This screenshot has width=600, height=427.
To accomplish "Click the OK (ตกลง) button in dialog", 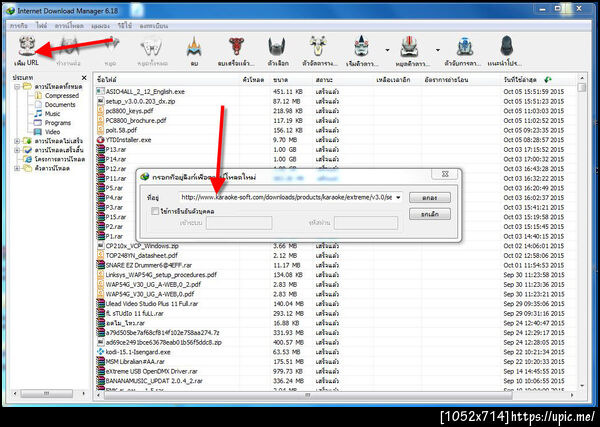I will (x=430, y=198).
